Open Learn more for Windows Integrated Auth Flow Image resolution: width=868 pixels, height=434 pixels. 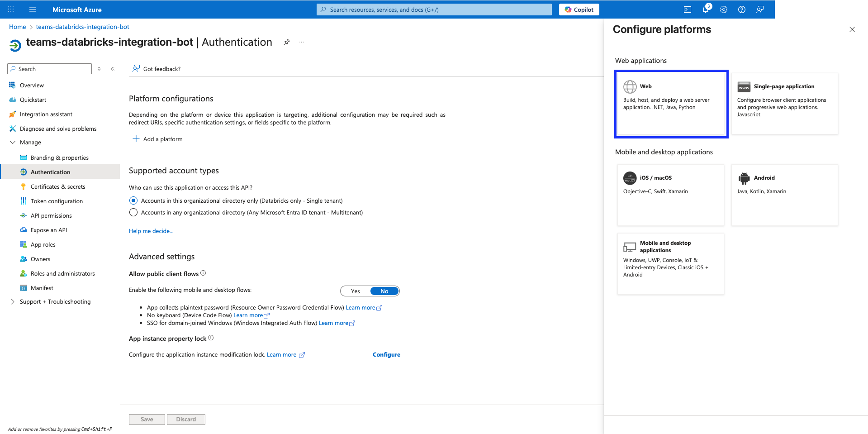pos(337,323)
